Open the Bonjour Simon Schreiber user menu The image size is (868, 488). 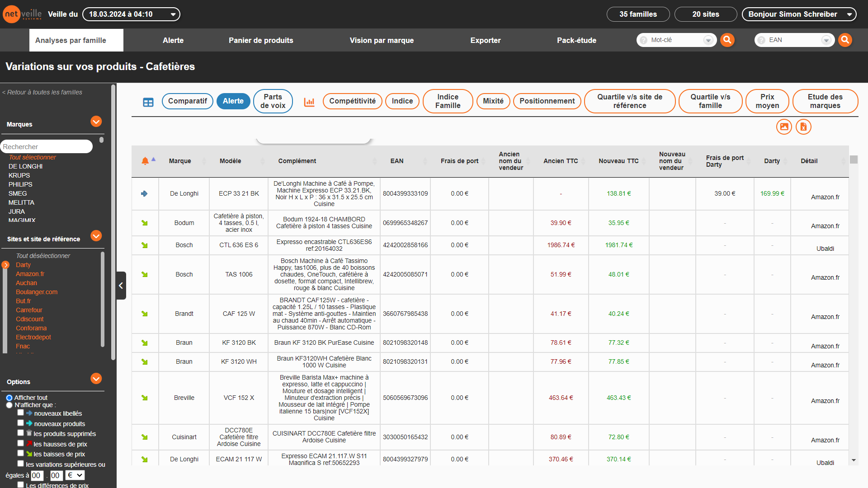click(x=799, y=14)
